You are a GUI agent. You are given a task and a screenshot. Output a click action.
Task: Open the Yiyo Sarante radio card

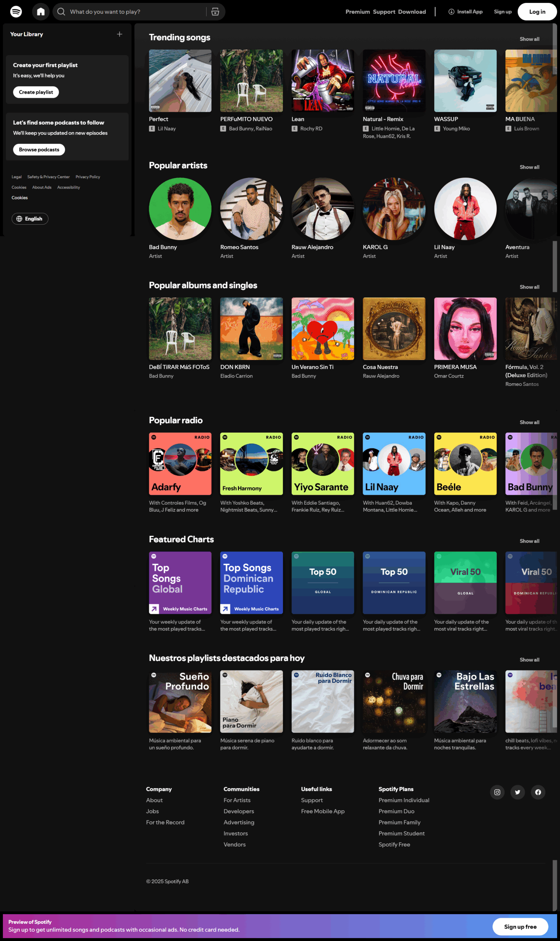(323, 464)
